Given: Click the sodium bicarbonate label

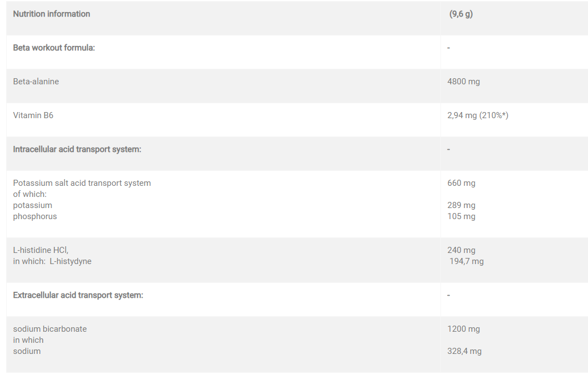Looking at the screenshot, I should [50, 329].
